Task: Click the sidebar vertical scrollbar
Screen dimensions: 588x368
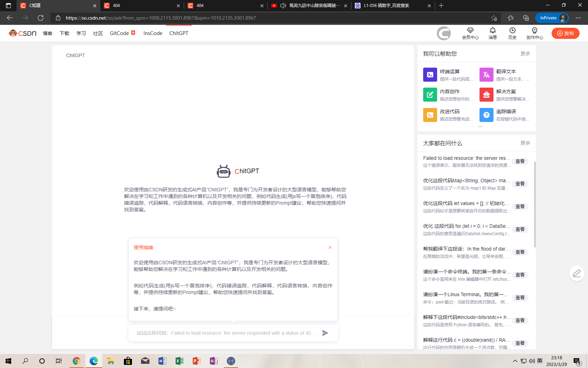Action: click(535, 204)
